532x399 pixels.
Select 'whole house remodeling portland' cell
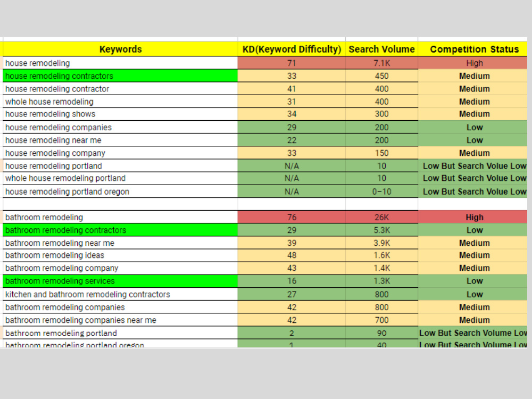click(x=120, y=178)
